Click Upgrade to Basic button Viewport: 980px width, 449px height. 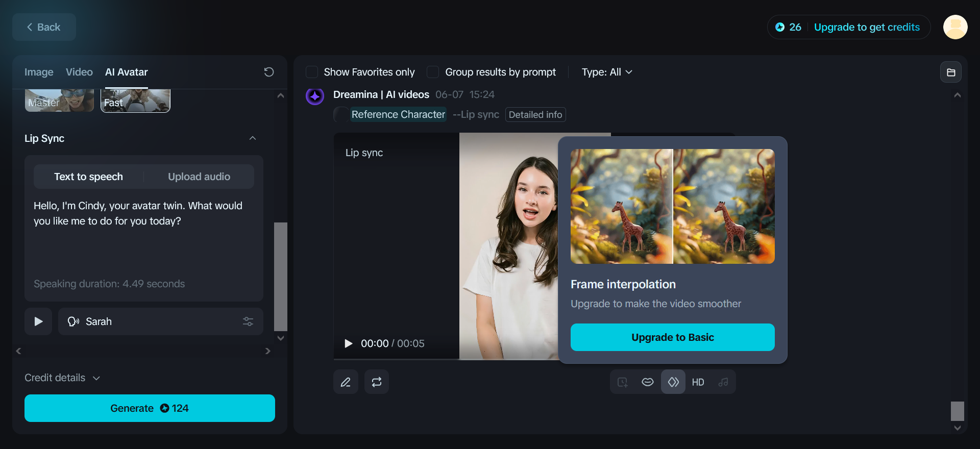coord(673,337)
